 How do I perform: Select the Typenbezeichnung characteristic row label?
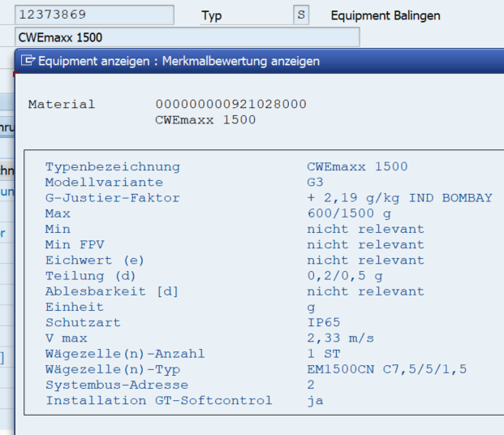click(x=112, y=167)
